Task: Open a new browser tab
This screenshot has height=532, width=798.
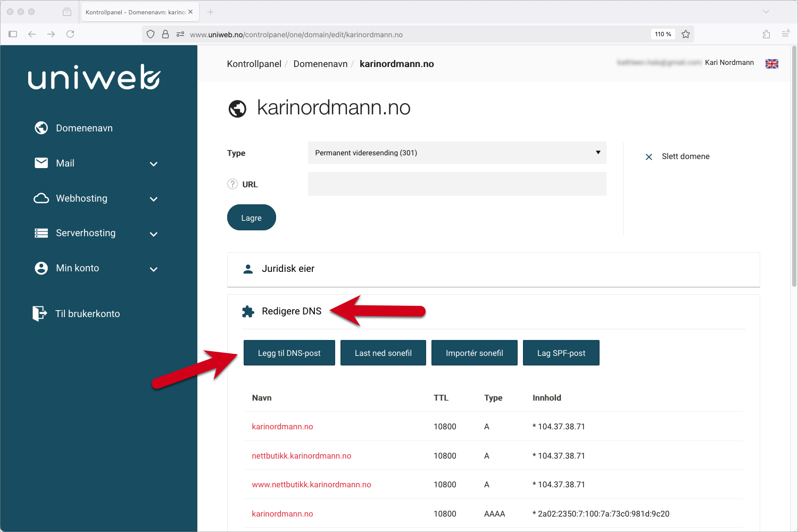Action: [210, 12]
